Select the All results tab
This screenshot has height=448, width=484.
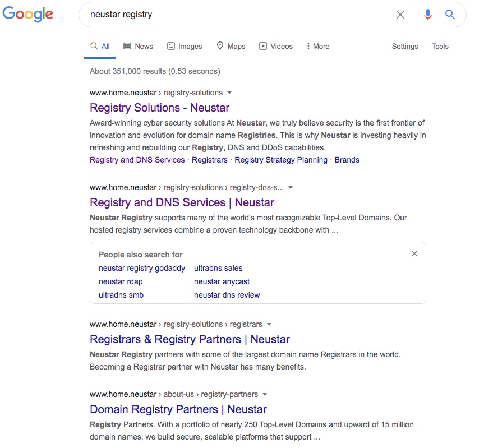point(100,47)
